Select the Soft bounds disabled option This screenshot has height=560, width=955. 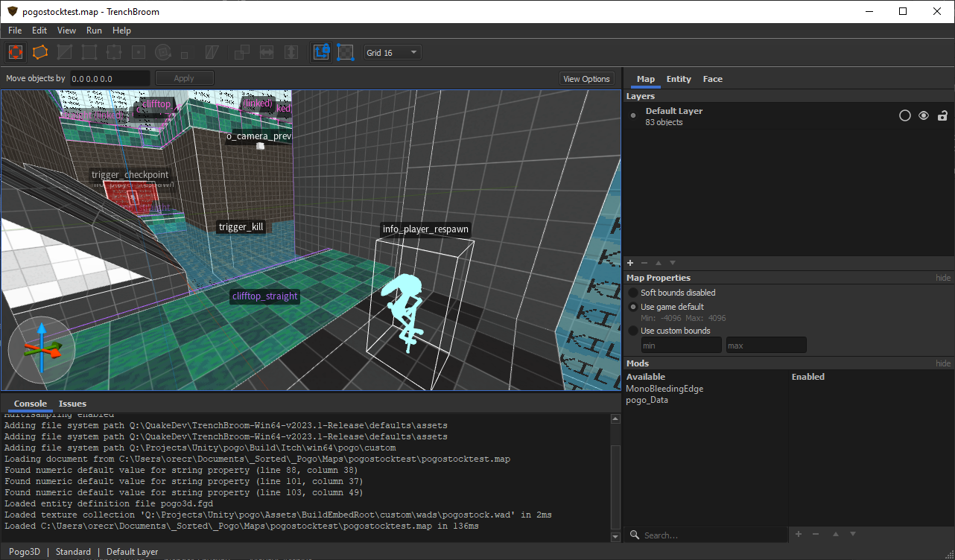click(x=633, y=293)
